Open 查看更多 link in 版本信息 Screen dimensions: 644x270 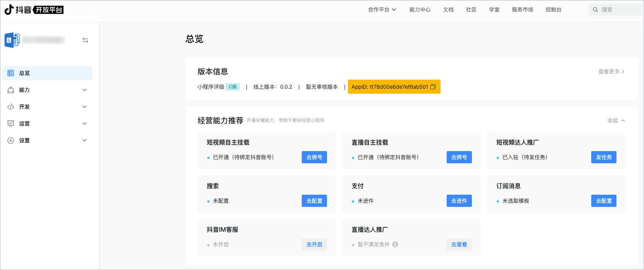click(x=611, y=72)
